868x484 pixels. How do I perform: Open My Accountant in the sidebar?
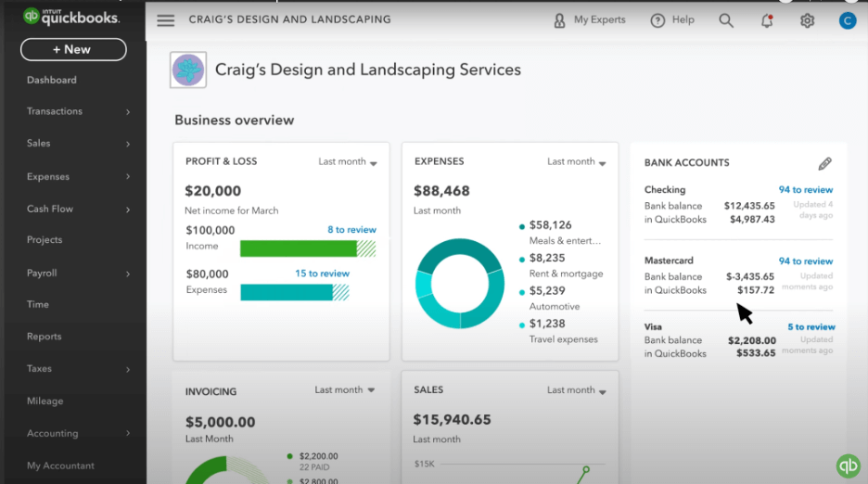(x=60, y=465)
